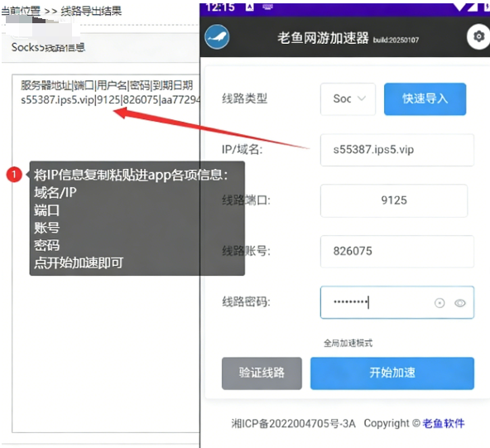The image size is (490, 448).
Task: Clear the password field with the X icon
Action: [440, 303]
